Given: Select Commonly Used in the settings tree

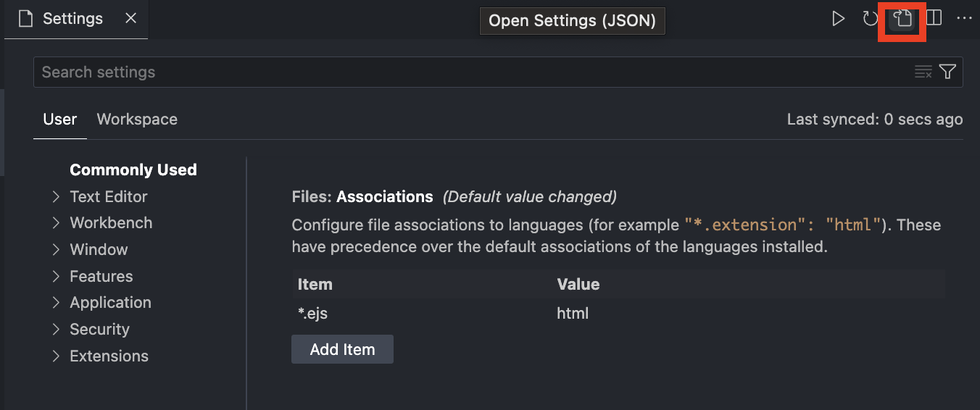Looking at the screenshot, I should tap(133, 170).
